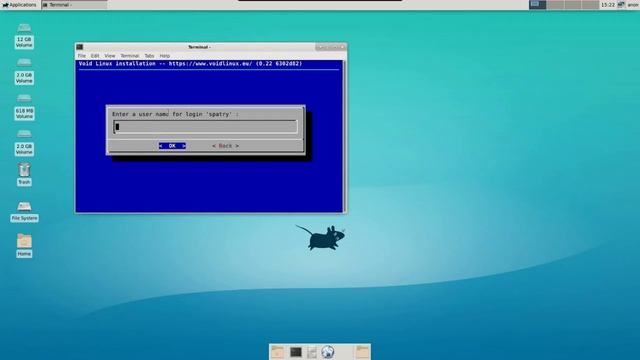The width and height of the screenshot is (640, 360).
Task: Launch the terminal emulator from the bottom dock
Action: [296, 352]
